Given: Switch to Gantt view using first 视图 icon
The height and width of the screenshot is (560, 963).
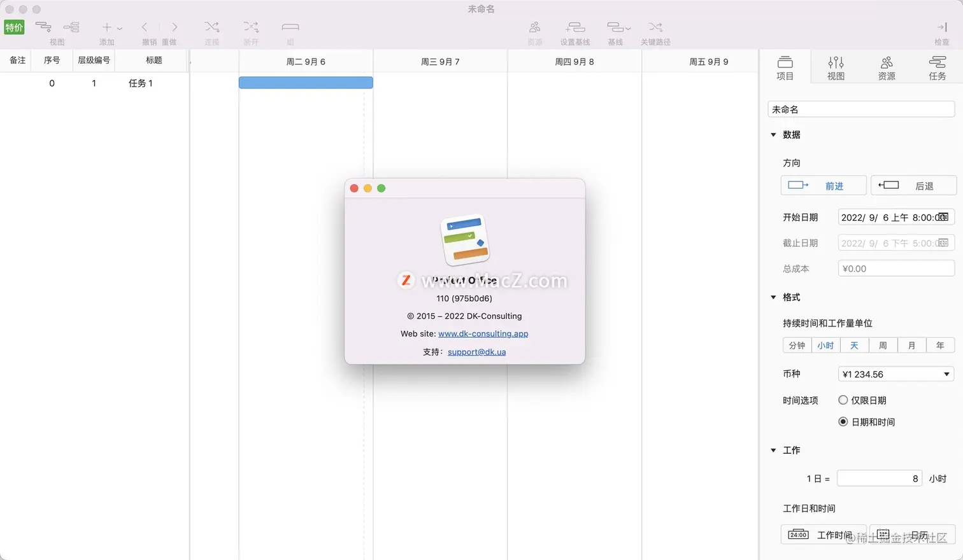Looking at the screenshot, I should pyautogui.click(x=43, y=27).
